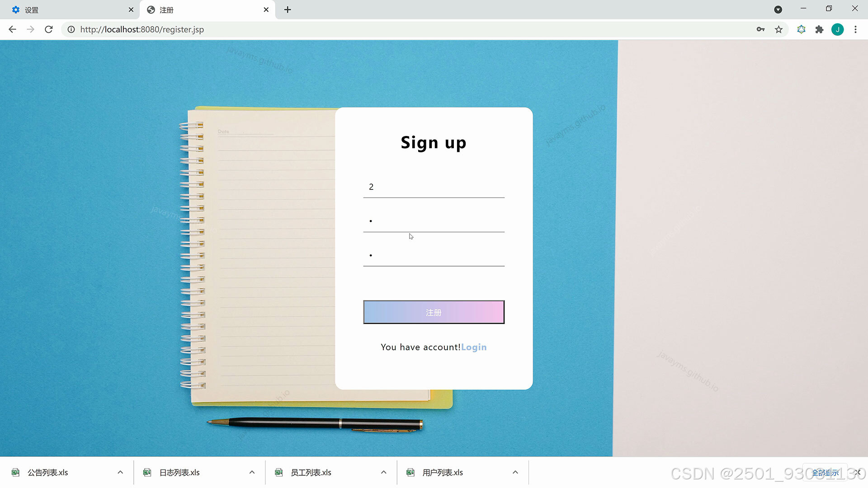Open the hexagon extension icon

801,29
